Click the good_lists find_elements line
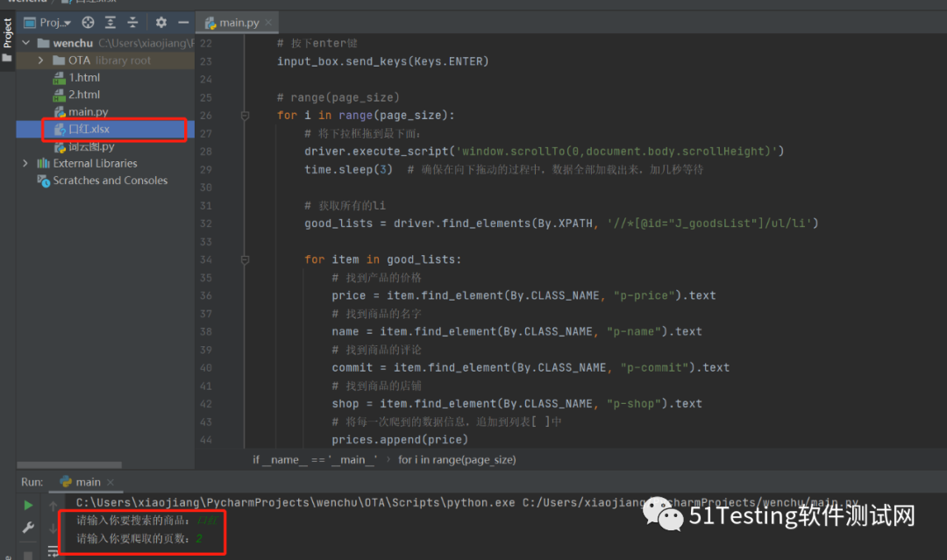Screen dimensions: 947x560 click(561, 223)
